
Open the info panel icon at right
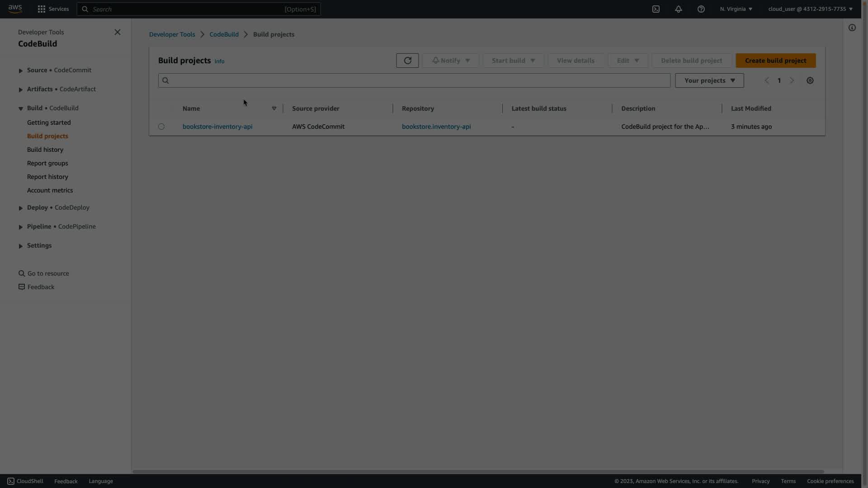[x=852, y=28]
